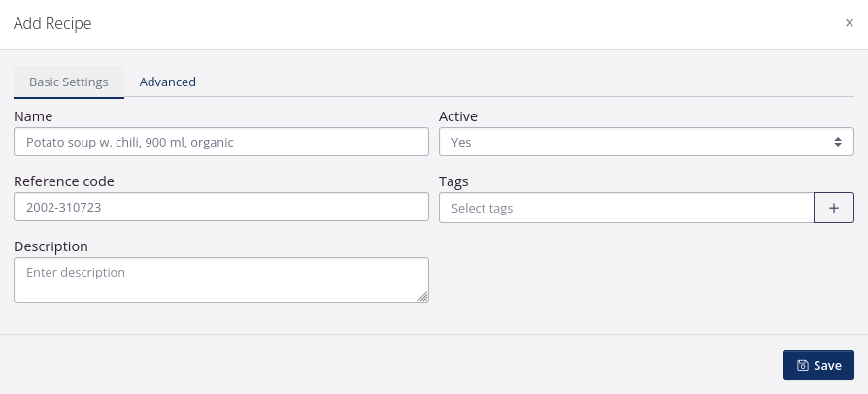
Task: Switch to the Advanced tab
Action: tap(167, 82)
